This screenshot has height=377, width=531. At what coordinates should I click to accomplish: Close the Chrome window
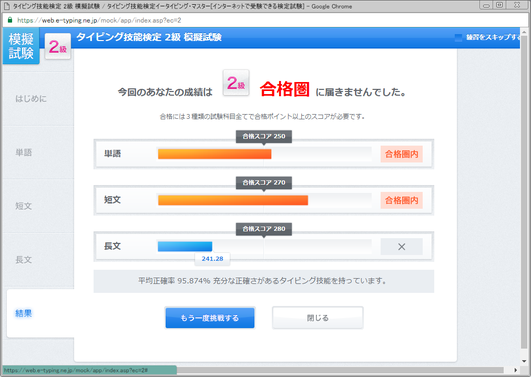517,5
